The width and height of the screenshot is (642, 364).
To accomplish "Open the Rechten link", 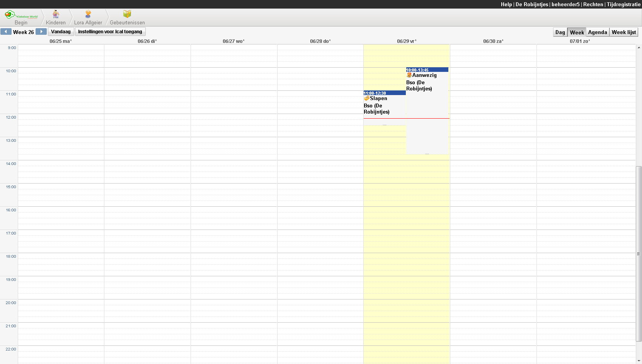I will pyautogui.click(x=593, y=4).
